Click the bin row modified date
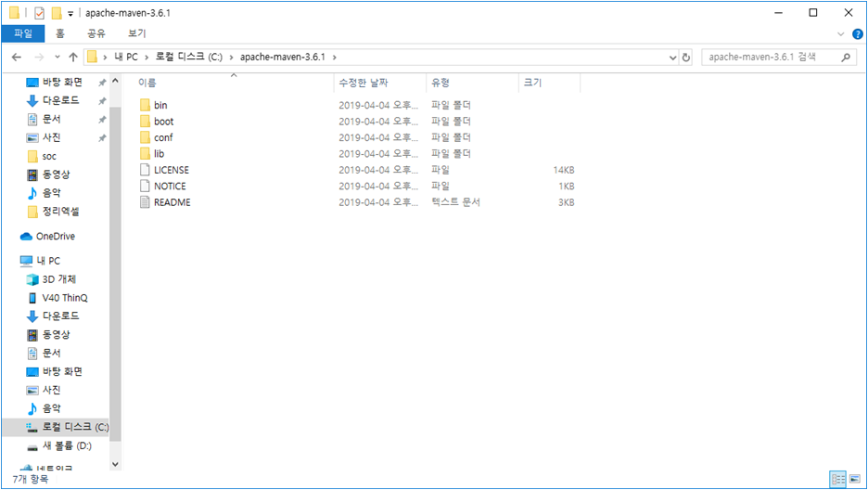This screenshot has width=868, height=490. pos(378,105)
